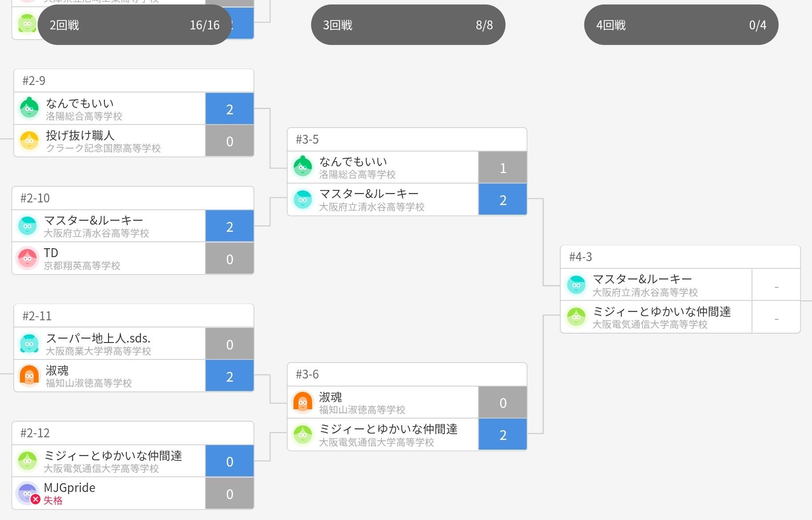Viewport: 812px width, 520px height.
Task: Click the 失格 disqualified label under MJGpride
Action: [53, 500]
